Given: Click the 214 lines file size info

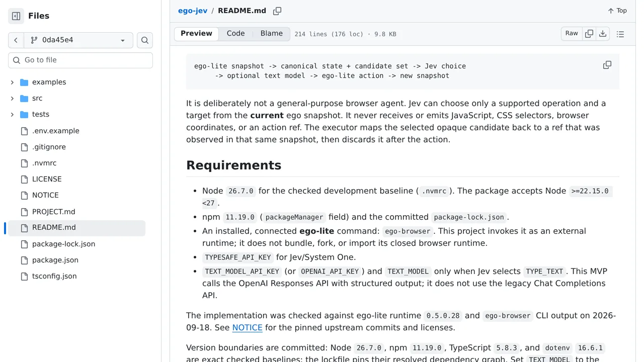Looking at the screenshot, I should point(345,34).
